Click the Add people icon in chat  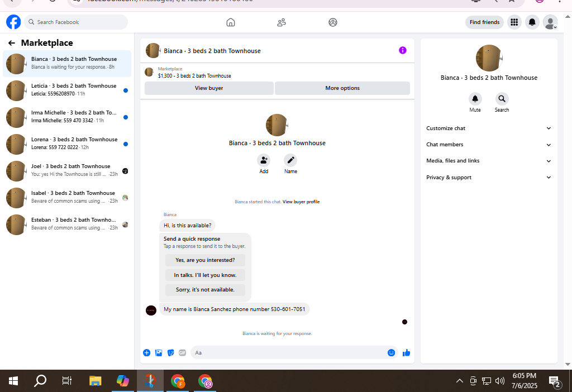(264, 160)
